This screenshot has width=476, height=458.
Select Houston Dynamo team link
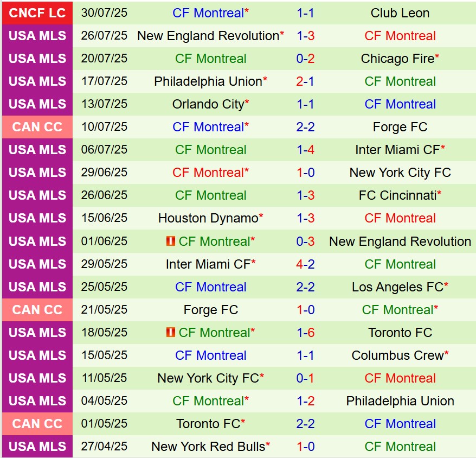click(208, 218)
